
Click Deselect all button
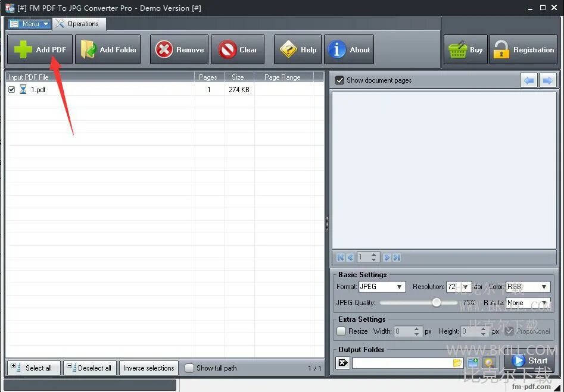pyautogui.click(x=90, y=368)
